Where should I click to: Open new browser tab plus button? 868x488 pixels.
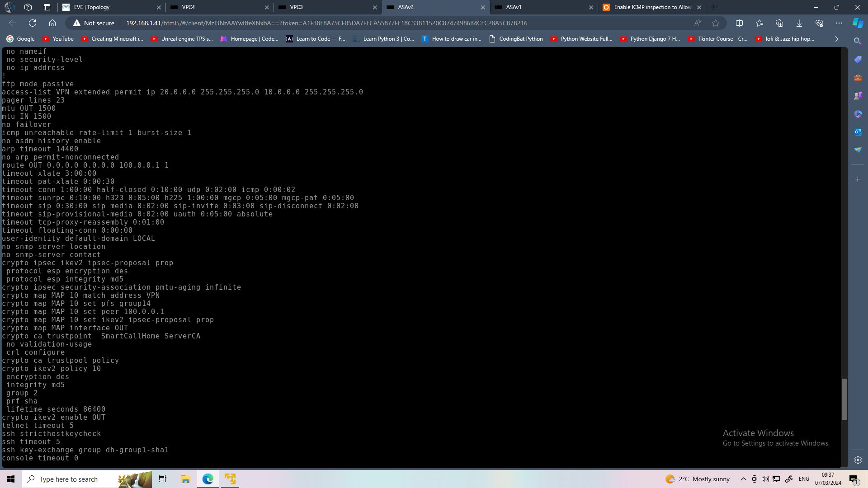tap(714, 7)
